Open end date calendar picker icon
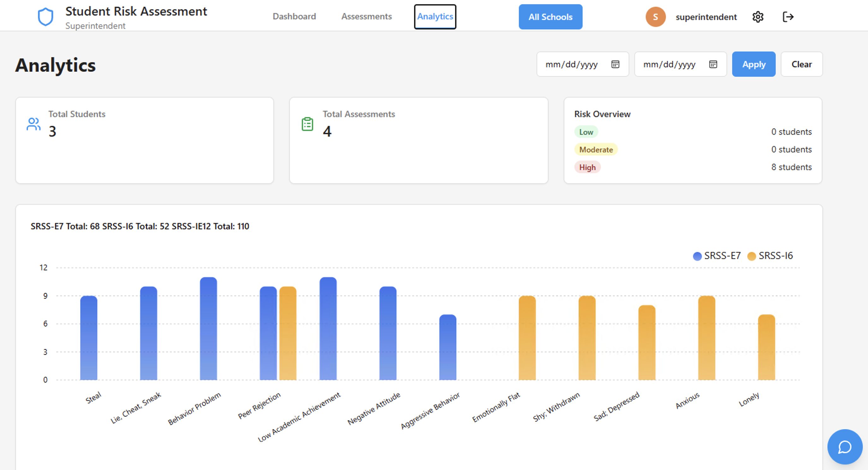The width and height of the screenshot is (868, 470). [713, 64]
